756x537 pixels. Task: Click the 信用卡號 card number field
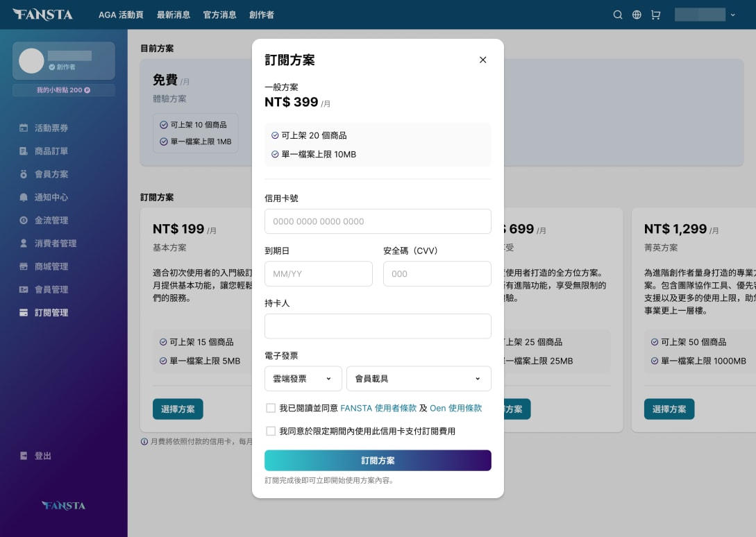click(x=378, y=221)
